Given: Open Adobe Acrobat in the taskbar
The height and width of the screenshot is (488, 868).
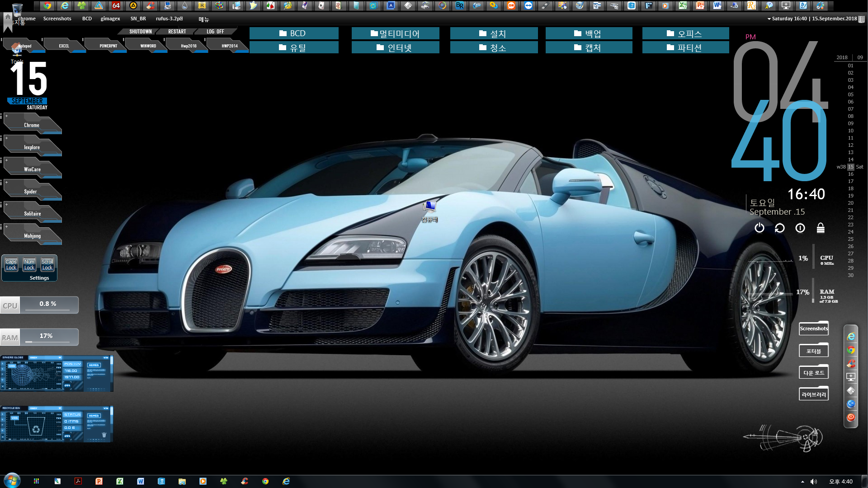Looking at the screenshot, I should click(78, 481).
